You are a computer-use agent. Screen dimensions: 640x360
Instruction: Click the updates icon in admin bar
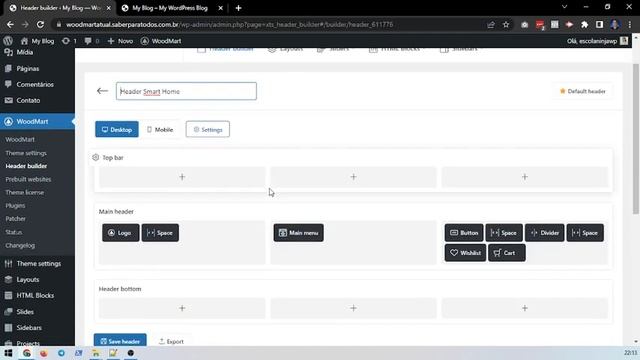click(69, 41)
